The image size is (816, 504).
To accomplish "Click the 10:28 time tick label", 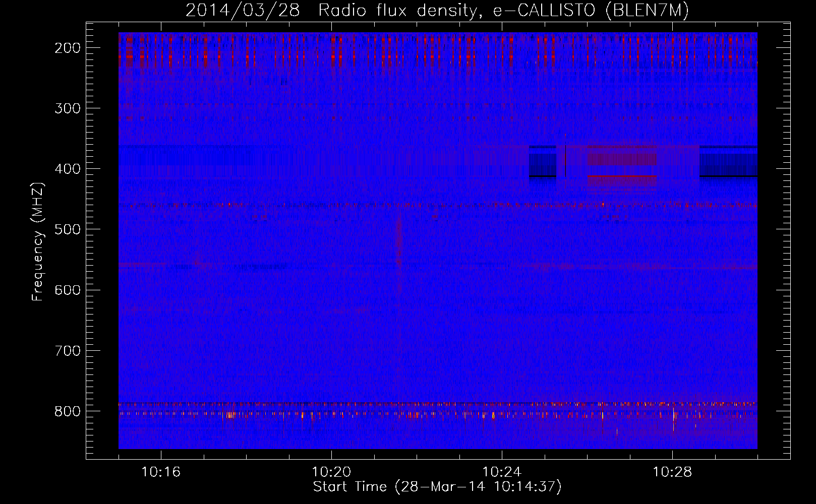I will (672, 472).
